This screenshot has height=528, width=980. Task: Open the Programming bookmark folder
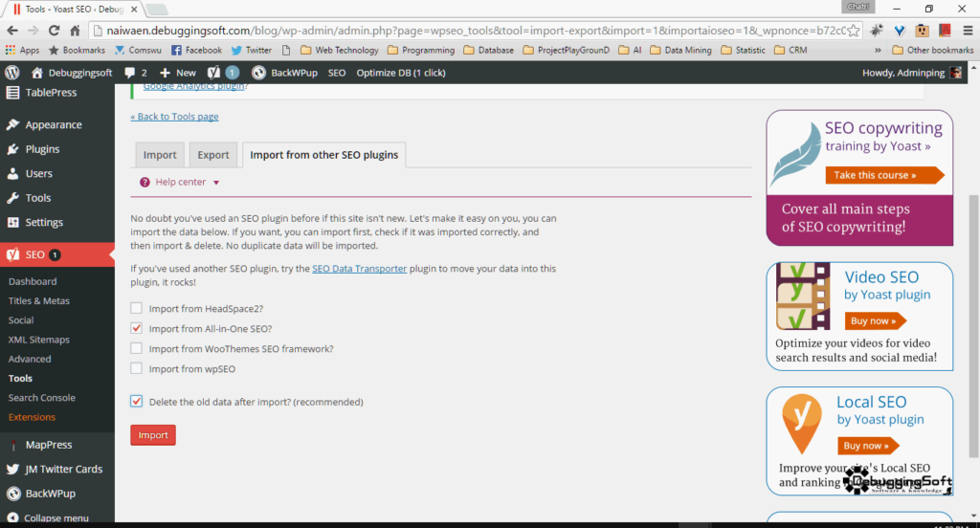[x=421, y=50]
